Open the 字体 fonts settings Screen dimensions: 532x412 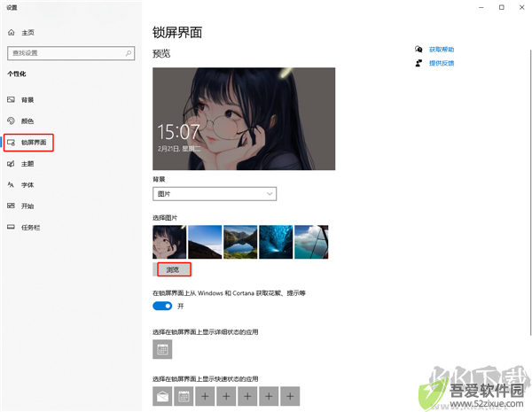(20, 185)
